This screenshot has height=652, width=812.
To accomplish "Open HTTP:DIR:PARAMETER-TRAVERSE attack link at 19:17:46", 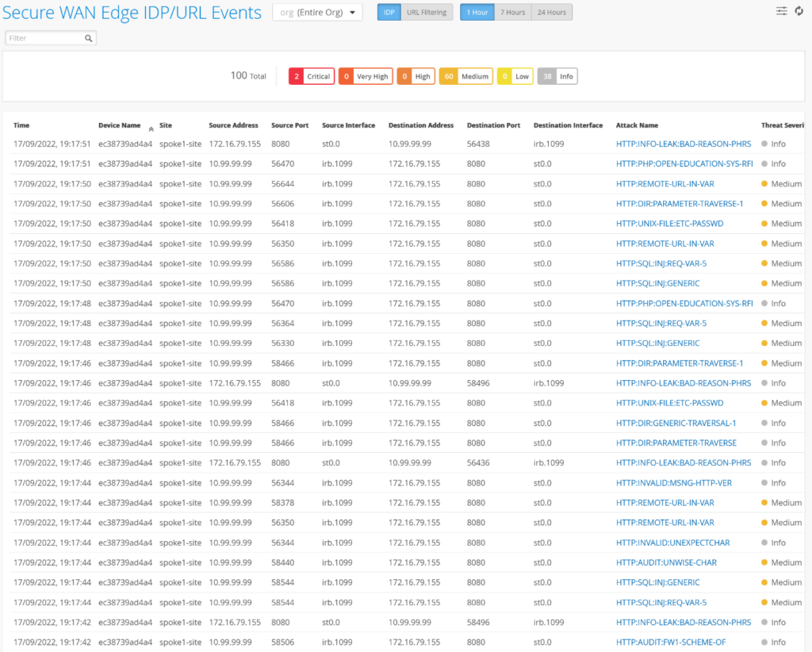I will [x=676, y=443].
